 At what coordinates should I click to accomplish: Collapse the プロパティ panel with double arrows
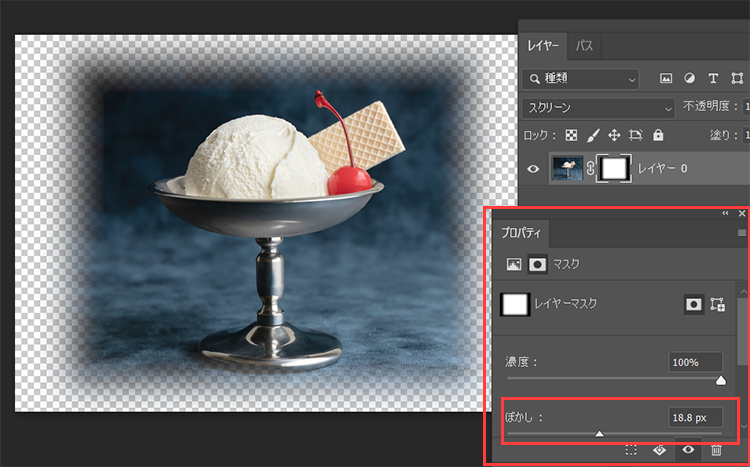[725, 213]
